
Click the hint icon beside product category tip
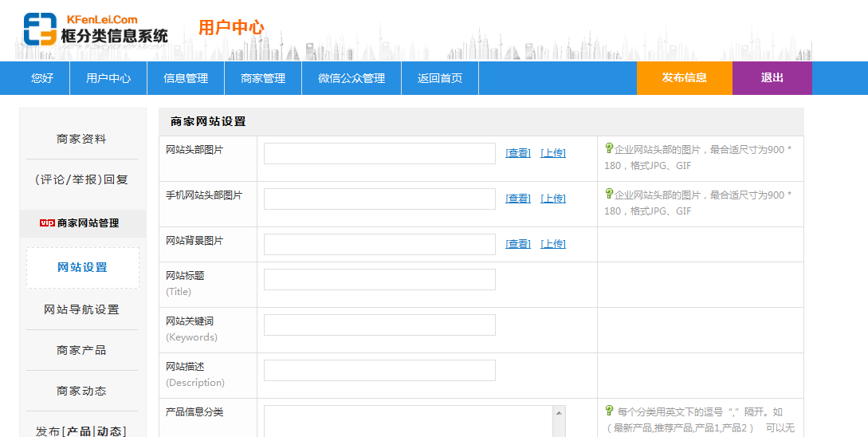(609, 411)
